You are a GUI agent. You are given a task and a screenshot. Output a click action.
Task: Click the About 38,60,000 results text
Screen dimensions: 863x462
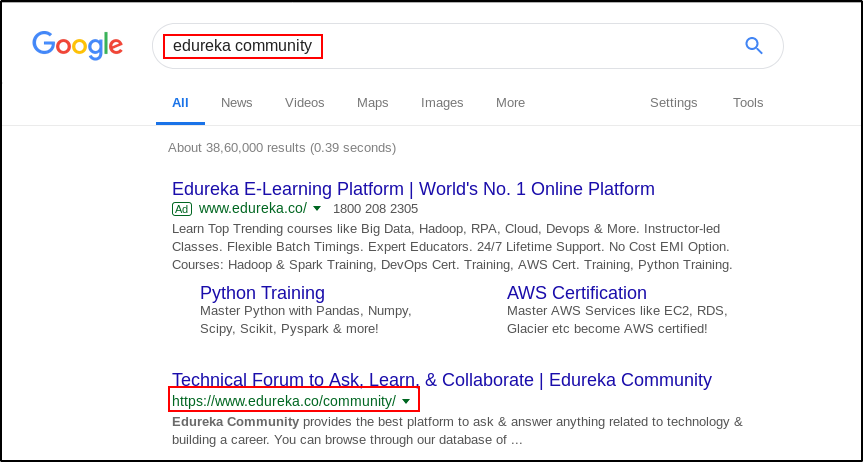(282, 148)
